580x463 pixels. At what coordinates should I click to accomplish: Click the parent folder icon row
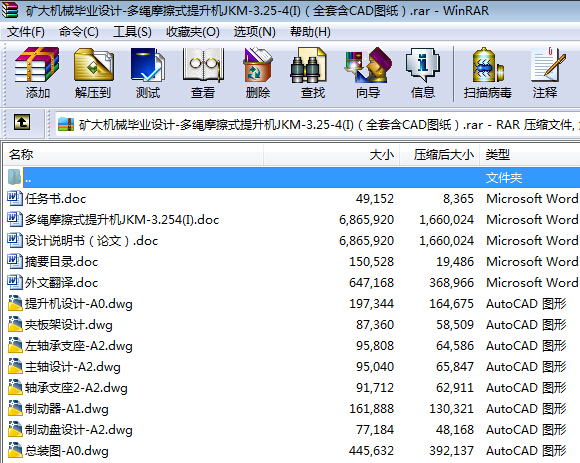pos(14,177)
